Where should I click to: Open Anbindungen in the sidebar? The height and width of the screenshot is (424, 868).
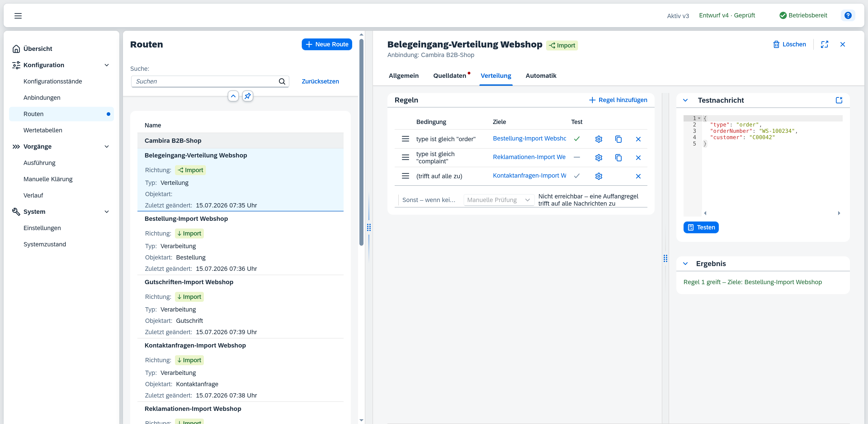(61, 98)
